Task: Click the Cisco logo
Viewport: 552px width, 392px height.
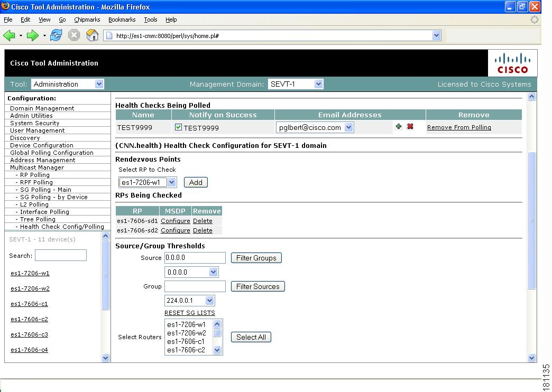Action: [x=512, y=63]
